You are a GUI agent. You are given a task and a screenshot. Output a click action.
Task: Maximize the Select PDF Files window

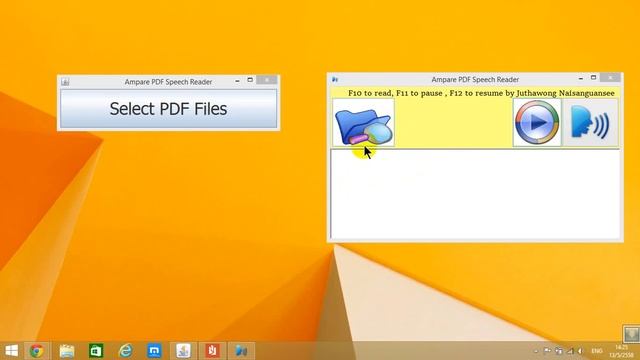(250, 80)
